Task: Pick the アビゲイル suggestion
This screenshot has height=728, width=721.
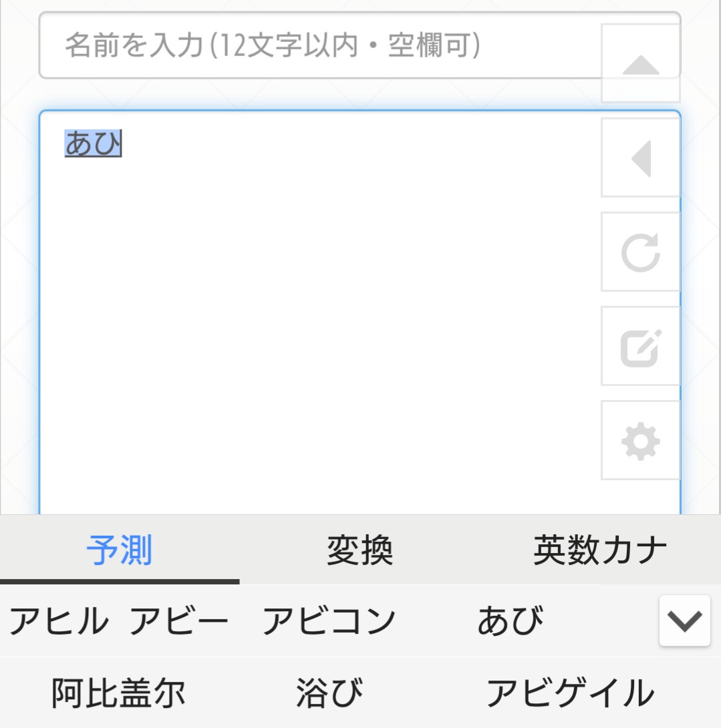Action: pyautogui.click(x=570, y=693)
